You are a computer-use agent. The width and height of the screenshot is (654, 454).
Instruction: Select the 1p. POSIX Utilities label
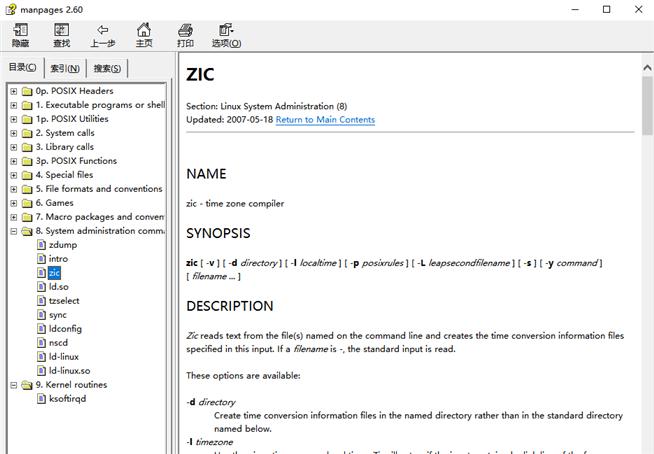(72, 119)
